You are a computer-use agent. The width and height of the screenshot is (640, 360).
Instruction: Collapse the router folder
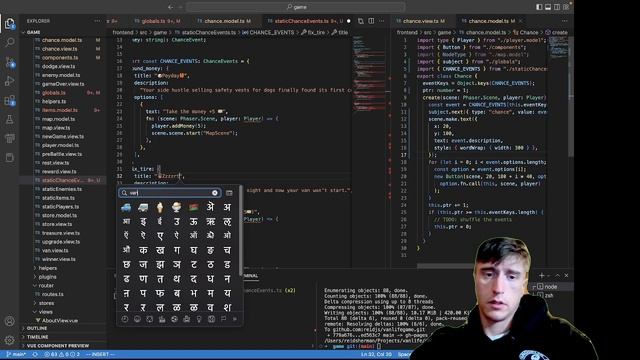coord(46,286)
